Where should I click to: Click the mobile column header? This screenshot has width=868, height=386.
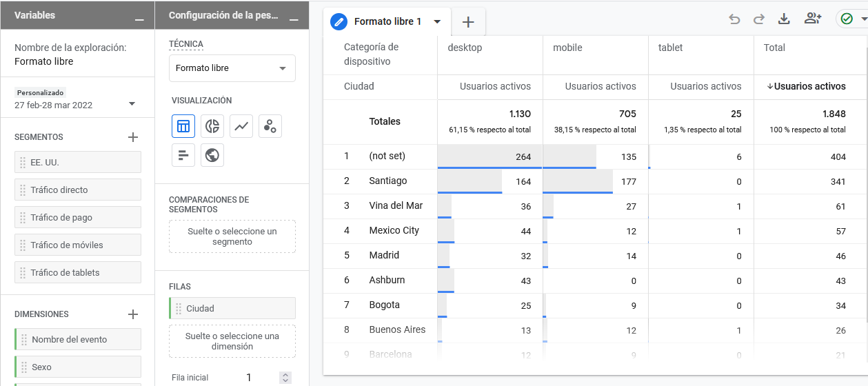[567, 48]
